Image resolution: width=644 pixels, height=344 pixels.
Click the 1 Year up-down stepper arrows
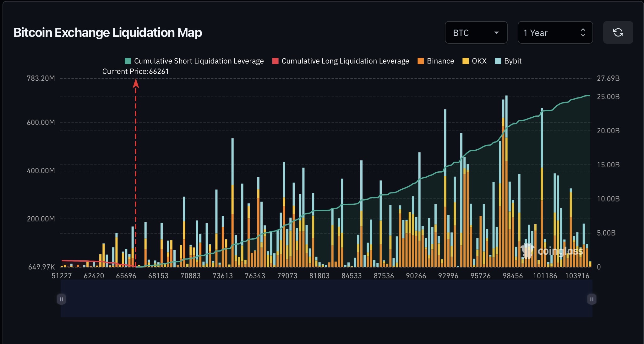click(583, 32)
